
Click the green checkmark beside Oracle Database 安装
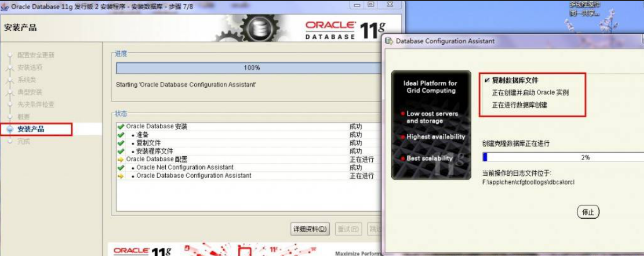point(121,127)
